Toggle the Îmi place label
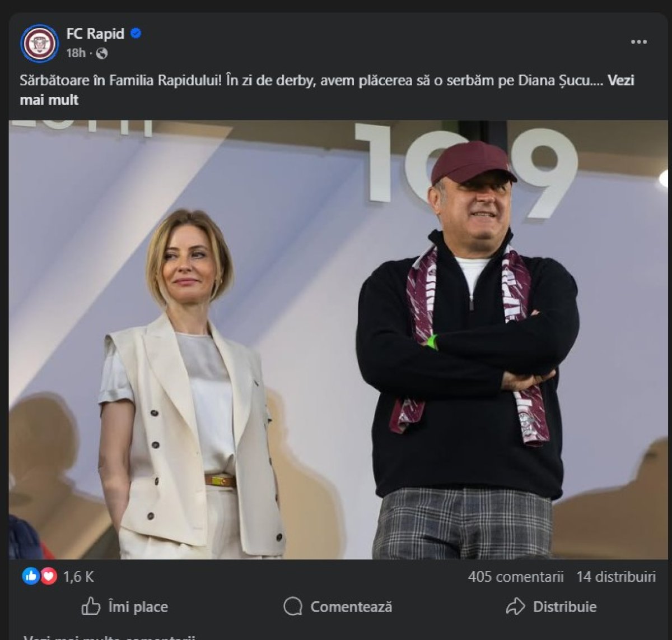672x640 pixels. [138, 607]
